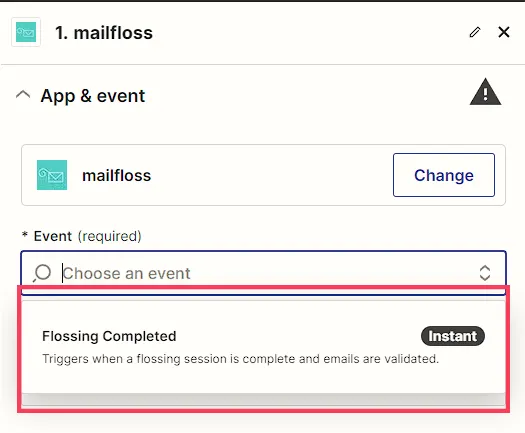The width and height of the screenshot is (525, 433).
Task: Click the pencil rename step icon
Action: click(x=475, y=32)
